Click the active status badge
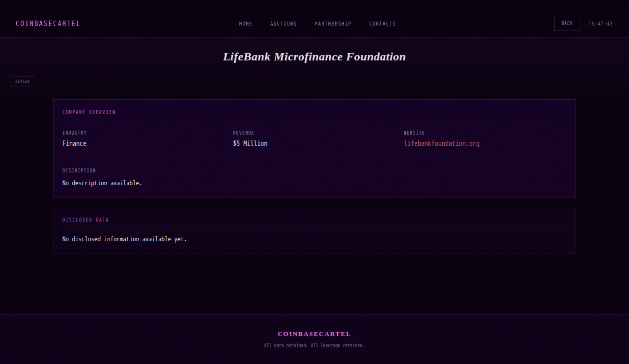 [x=23, y=82]
